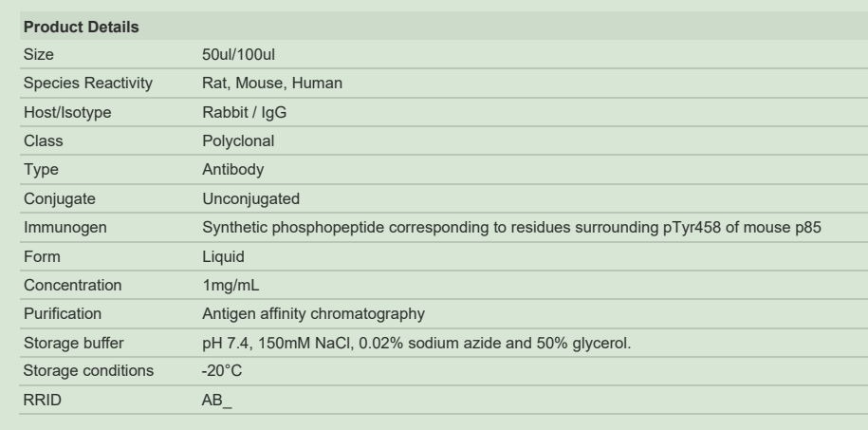Screen dimensions: 868x430
Task: Click the Liquid form value
Action: point(224,256)
